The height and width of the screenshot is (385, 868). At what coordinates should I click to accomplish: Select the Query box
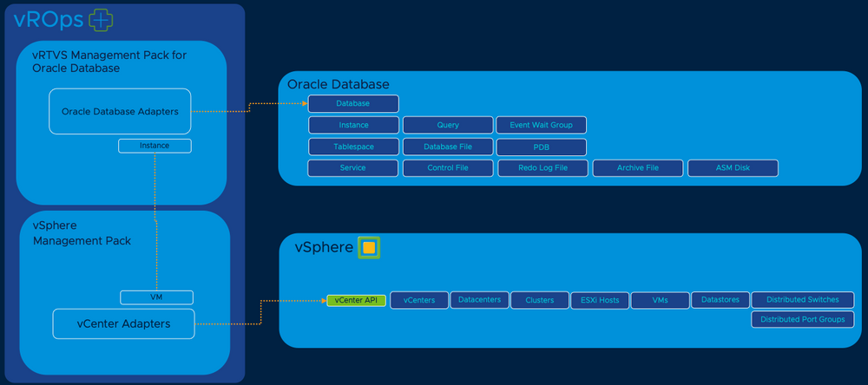pyautogui.click(x=448, y=125)
